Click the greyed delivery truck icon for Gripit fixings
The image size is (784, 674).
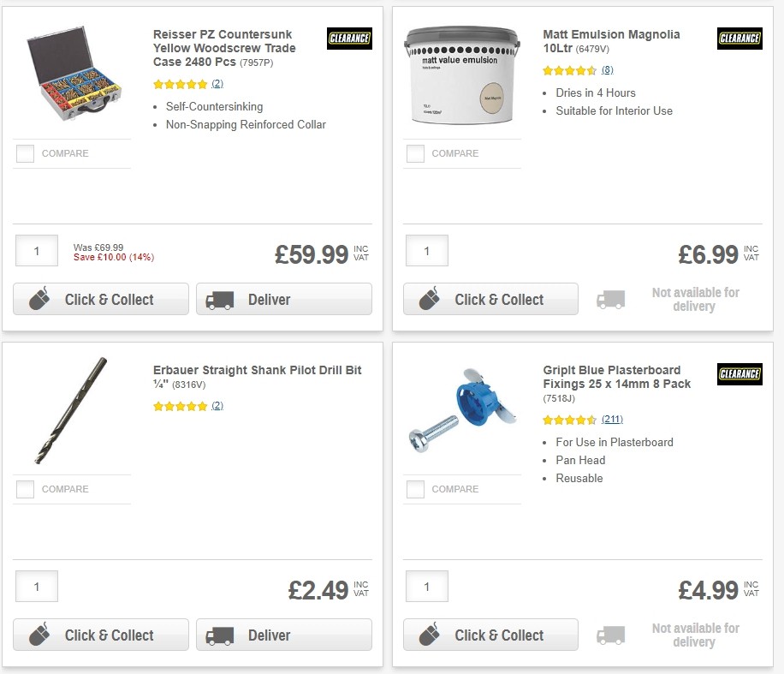point(611,635)
